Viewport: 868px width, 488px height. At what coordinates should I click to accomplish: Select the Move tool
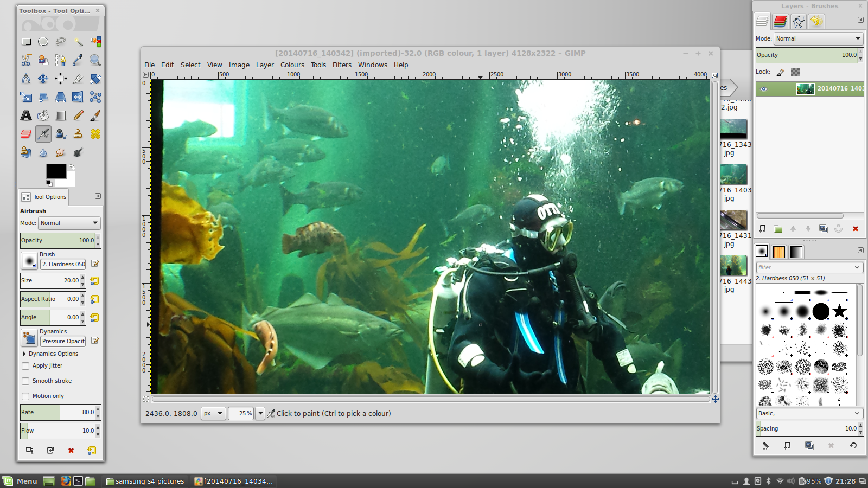[43, 79]
